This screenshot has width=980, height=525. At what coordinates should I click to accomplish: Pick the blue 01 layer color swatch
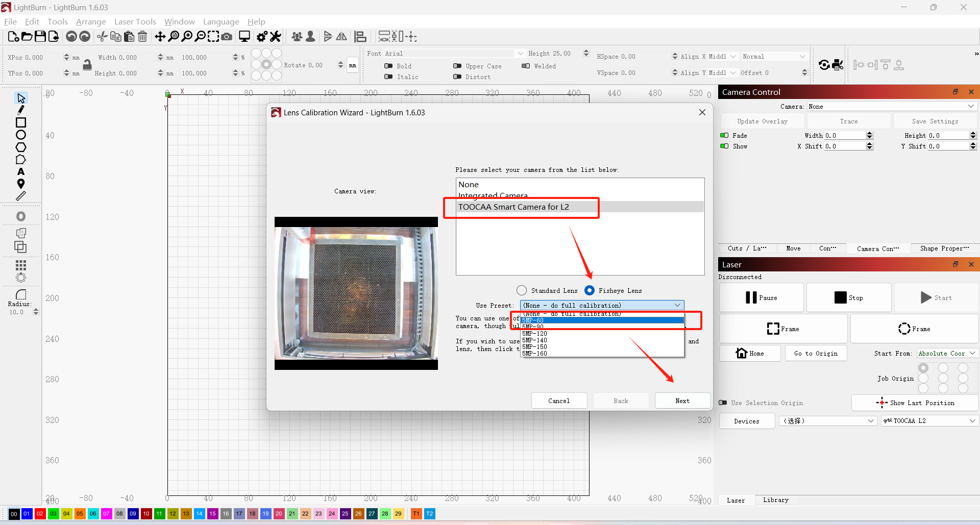click(27, 514)
